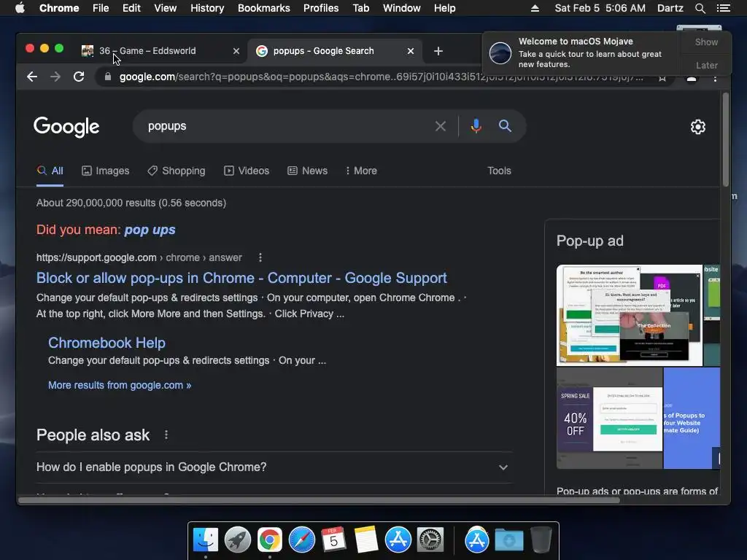The width and height of the screenshot is (747, 560).
Task: Open the Tools search options
Action: point(499,171)
